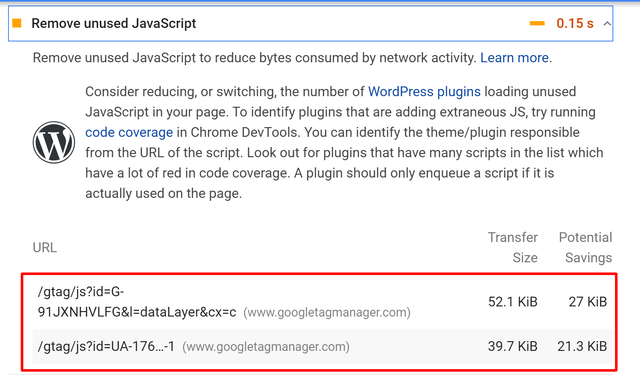Click the 39.7 KiB transfer size value
Image resolution: width=640 pixels, height=389 pixels.
click(513, 347)
